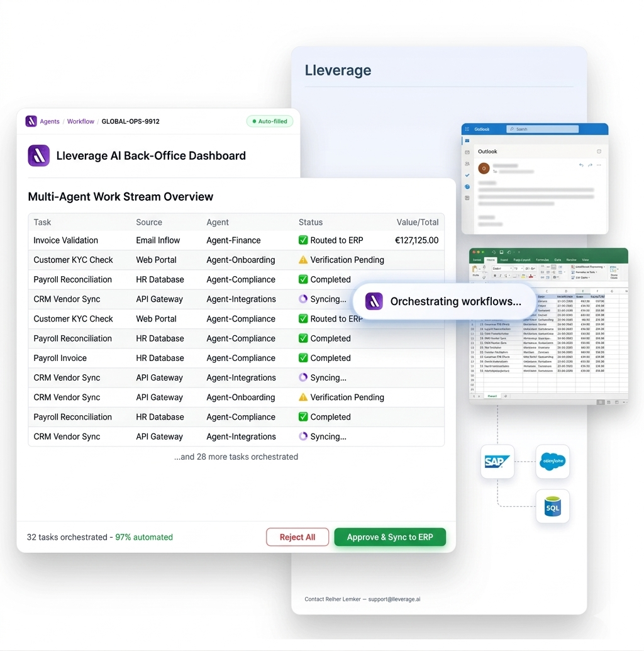Switch to the Formulas tab in Excel

point(542,260)
